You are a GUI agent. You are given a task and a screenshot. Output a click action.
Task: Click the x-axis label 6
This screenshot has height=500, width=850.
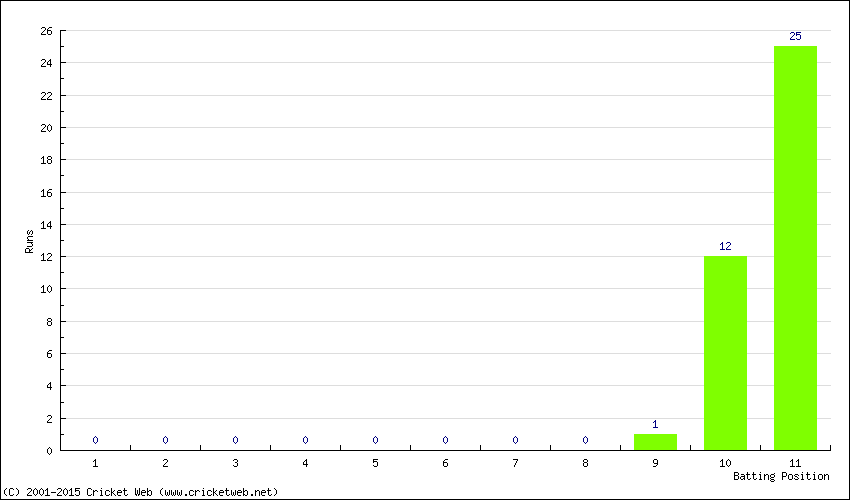[445, 463]
